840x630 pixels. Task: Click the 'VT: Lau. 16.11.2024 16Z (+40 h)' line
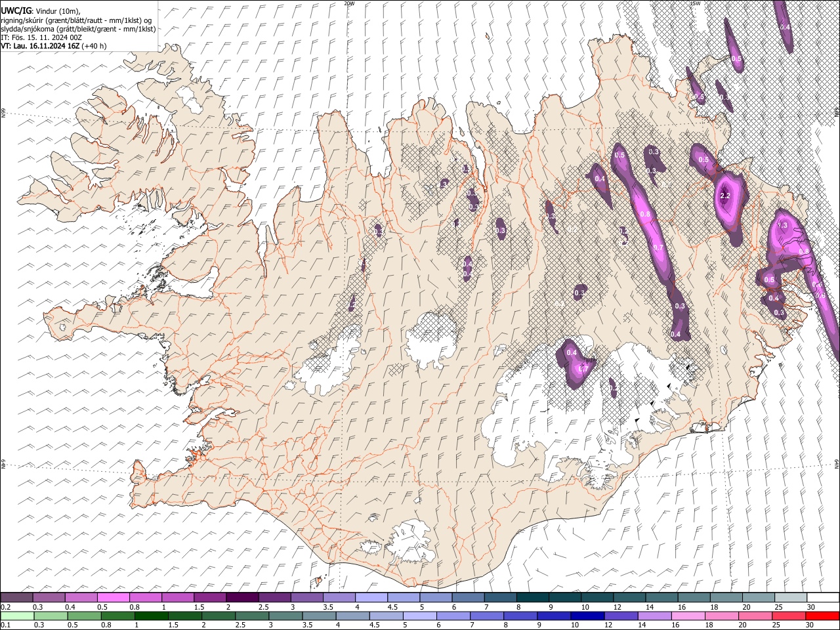[53, 46]
